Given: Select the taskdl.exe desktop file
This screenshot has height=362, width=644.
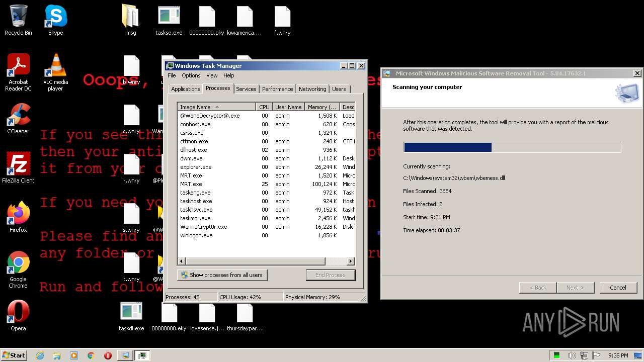Looking at the screenshot, I should (131, 316).
